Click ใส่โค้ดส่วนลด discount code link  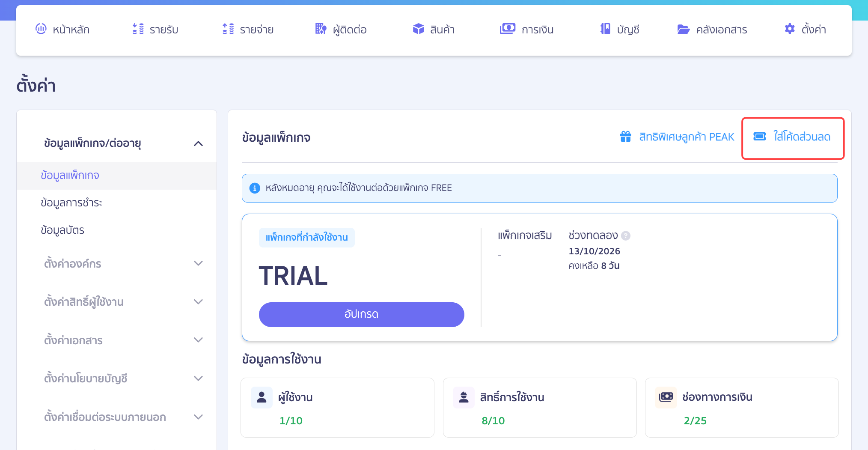pyautogui.click(x=792, y=137)
